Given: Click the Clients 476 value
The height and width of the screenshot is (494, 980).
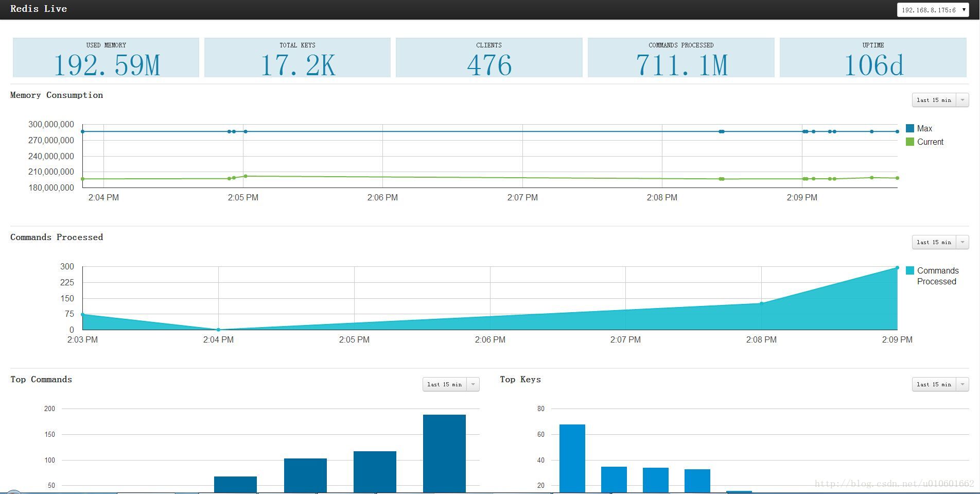Looking at the screenshot, I should (489, 65).
